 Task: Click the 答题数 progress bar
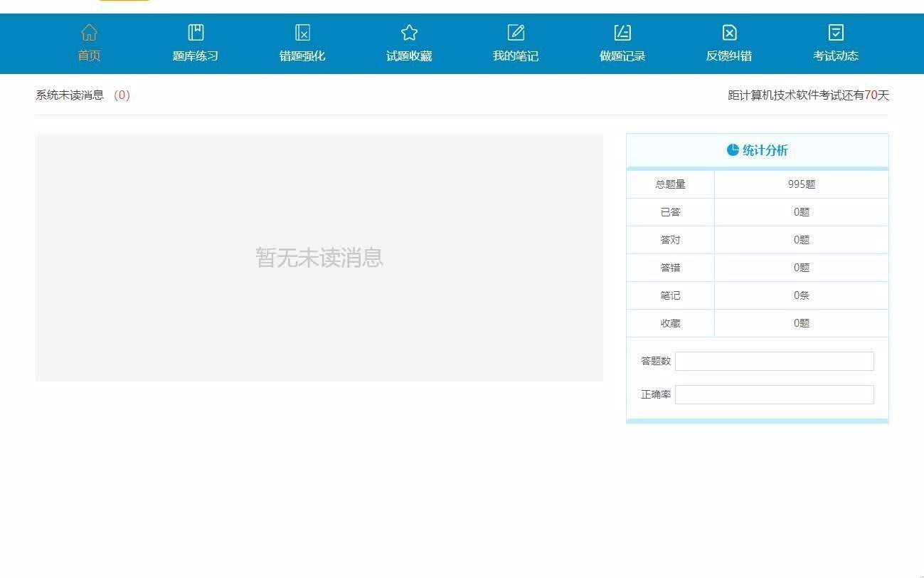tap(775, 361)
